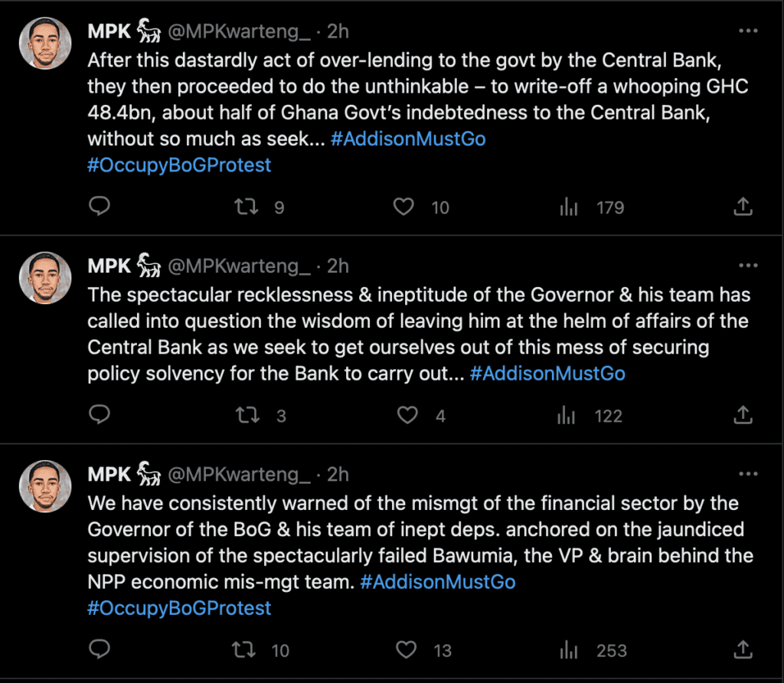Like the tweet with 13 likes
The width and height of the screenshot is (784, 683).
coord(406,650)
